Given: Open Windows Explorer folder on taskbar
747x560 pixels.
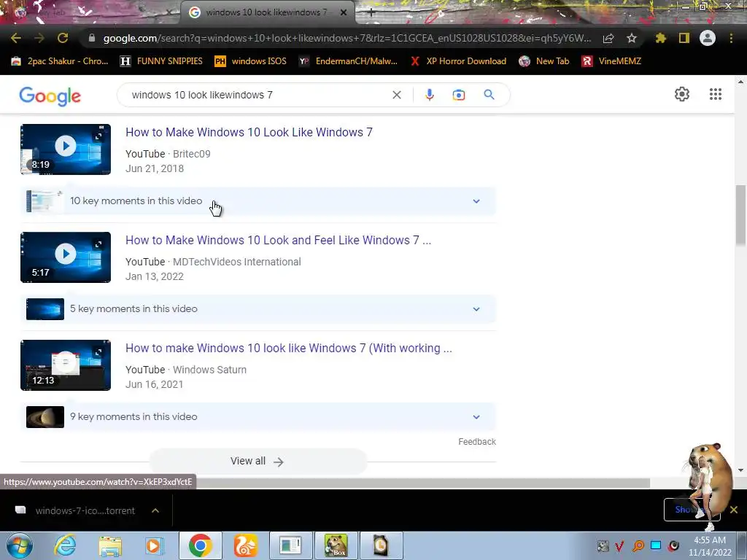Looking at the screenshot, I should coord(110,546).
